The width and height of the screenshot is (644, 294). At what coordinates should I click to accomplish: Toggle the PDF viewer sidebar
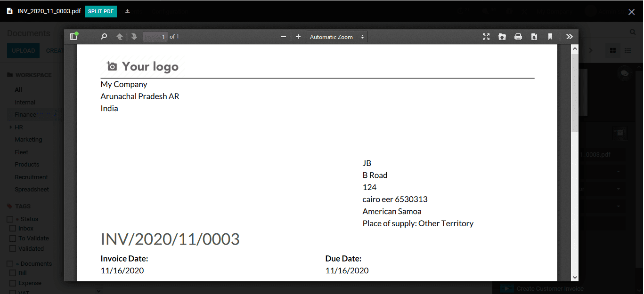tap(73, 37)
